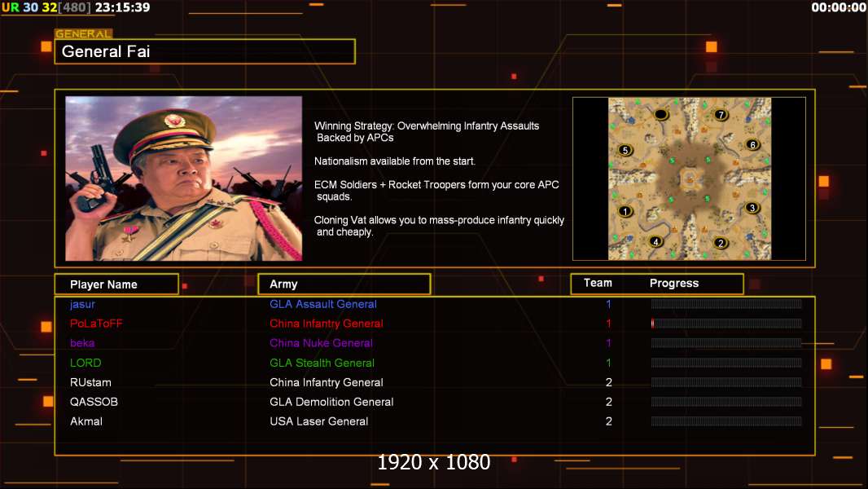
Task: Click start position 4 on the minimap
Action: pyautogui.click(x=656, y=241)
